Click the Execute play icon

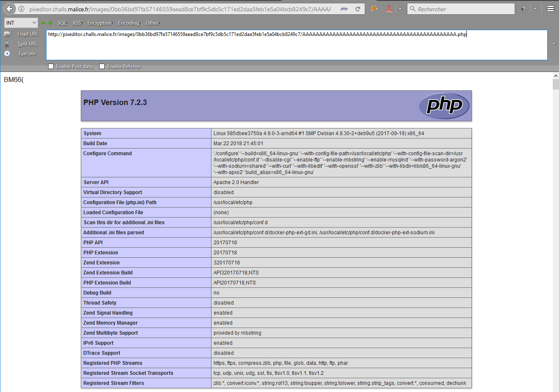tap(7, 54)
